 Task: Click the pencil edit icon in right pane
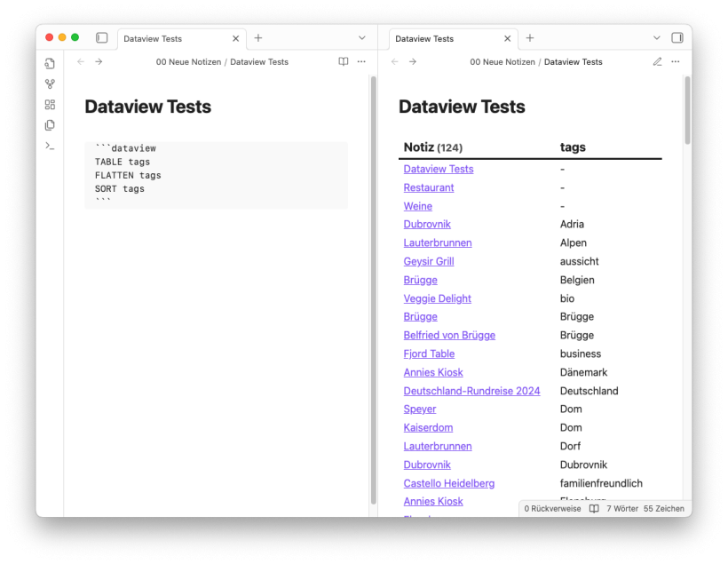click(x=657, y=62)
